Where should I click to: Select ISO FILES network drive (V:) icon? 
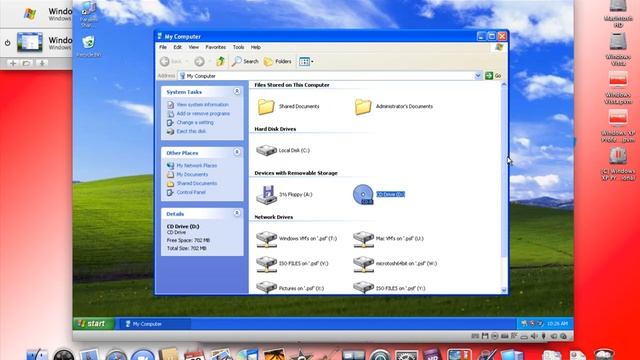(x=266, y=264)
